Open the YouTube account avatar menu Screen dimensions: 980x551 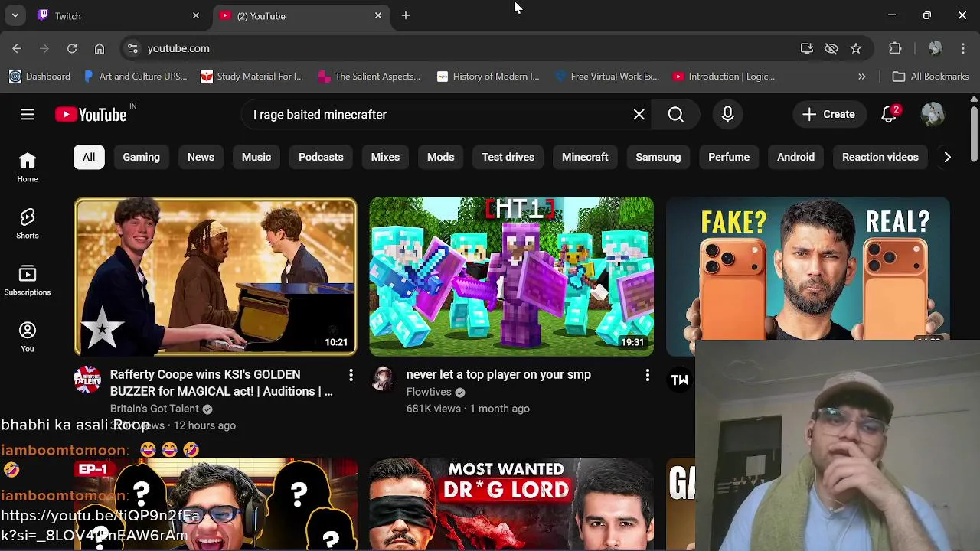click(x=933, y=115)
